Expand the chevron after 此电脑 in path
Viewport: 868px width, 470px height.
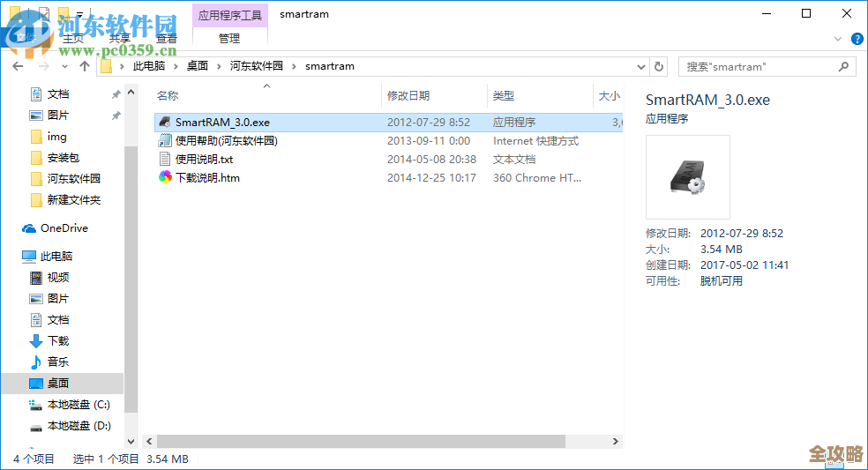coord(176,66)
